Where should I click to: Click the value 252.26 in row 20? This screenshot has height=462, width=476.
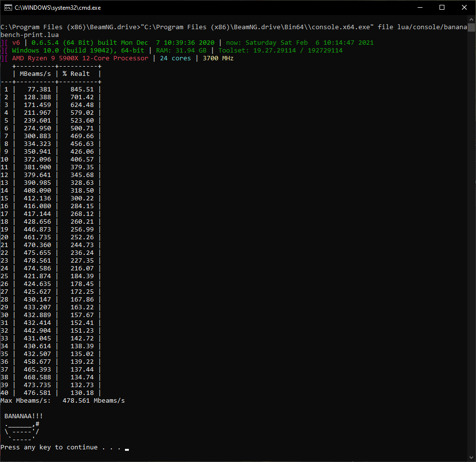coord(82,237)
